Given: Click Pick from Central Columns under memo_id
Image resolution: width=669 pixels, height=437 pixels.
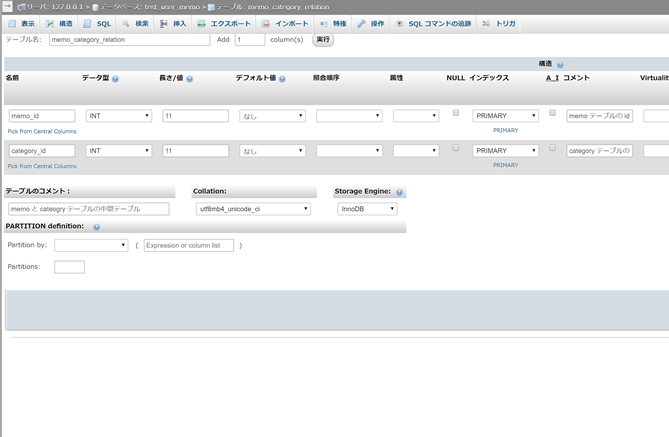Looking at the screenshot, I should tap(42, 131).
